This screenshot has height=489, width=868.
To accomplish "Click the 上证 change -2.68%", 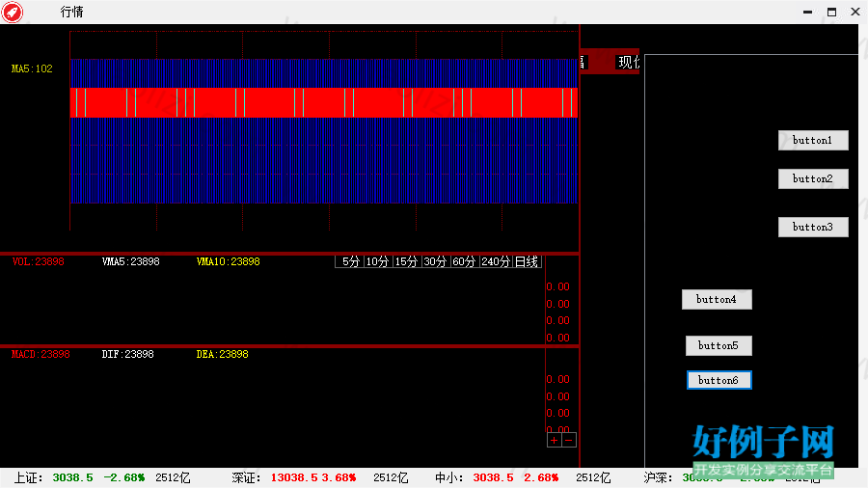I will pyautogui.click(x=124, y=477).
